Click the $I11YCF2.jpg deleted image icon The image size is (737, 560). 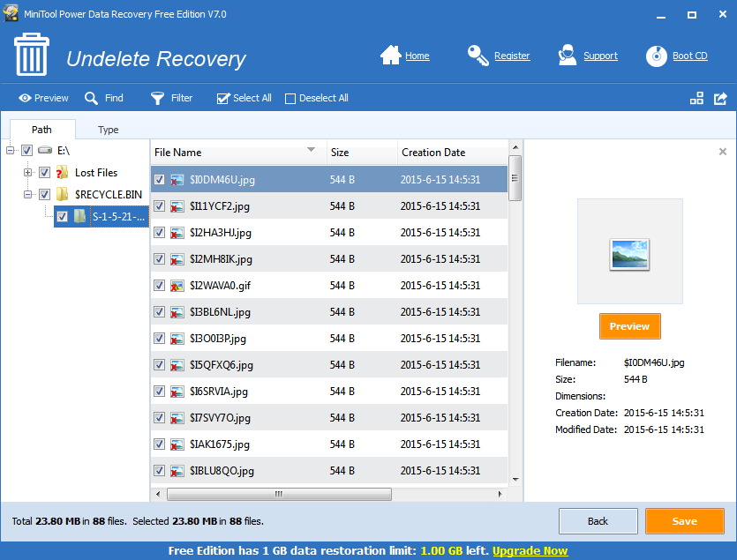177,206
